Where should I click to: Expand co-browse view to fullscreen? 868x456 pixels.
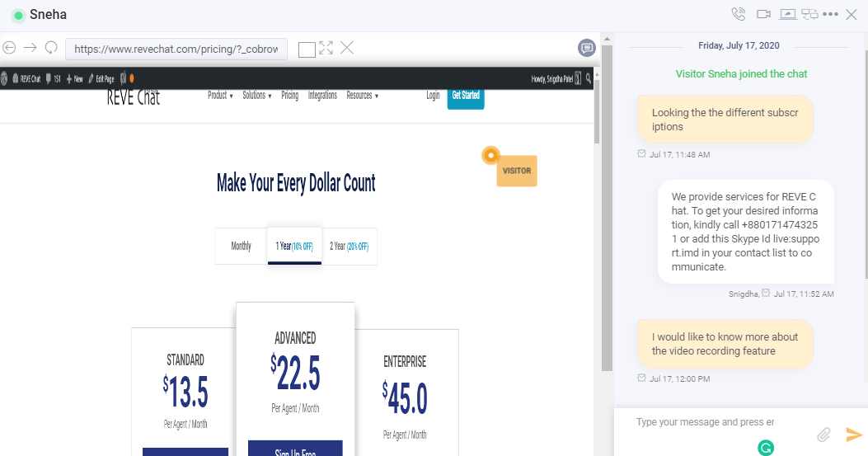pos(326,48)
